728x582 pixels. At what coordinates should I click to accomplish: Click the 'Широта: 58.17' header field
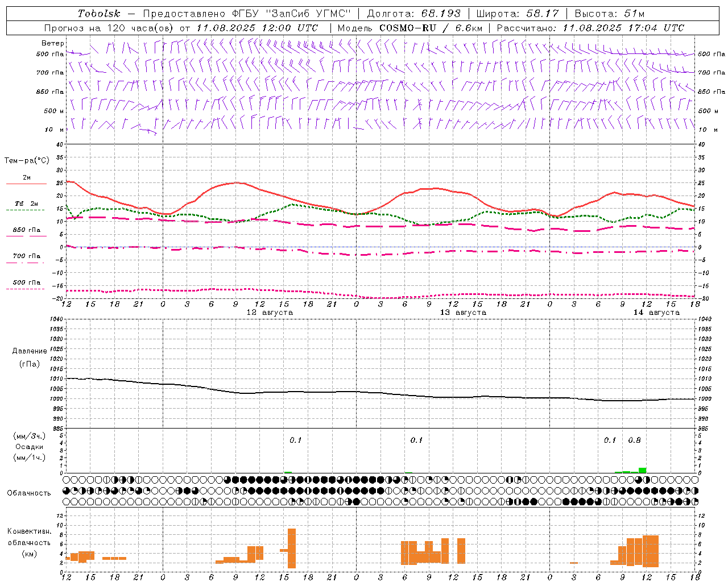tap(518, 14)
